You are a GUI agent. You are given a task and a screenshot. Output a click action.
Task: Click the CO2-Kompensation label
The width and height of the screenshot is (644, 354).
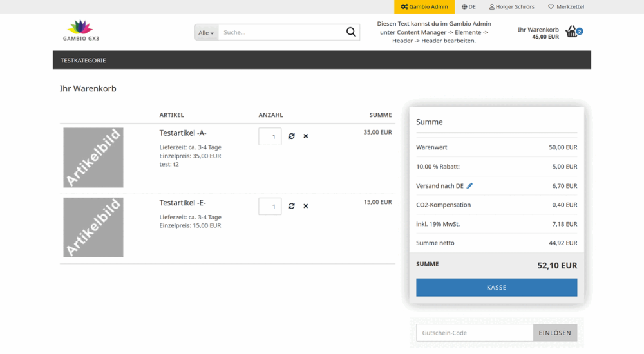pos(444,205)
